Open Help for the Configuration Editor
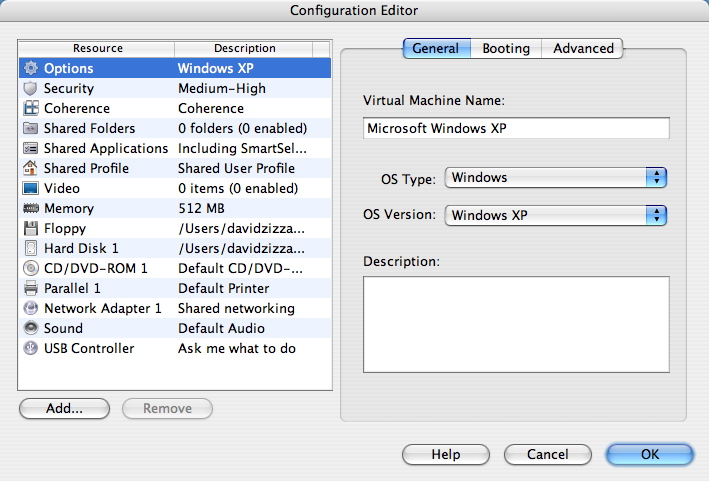 [x=446, y=454]
